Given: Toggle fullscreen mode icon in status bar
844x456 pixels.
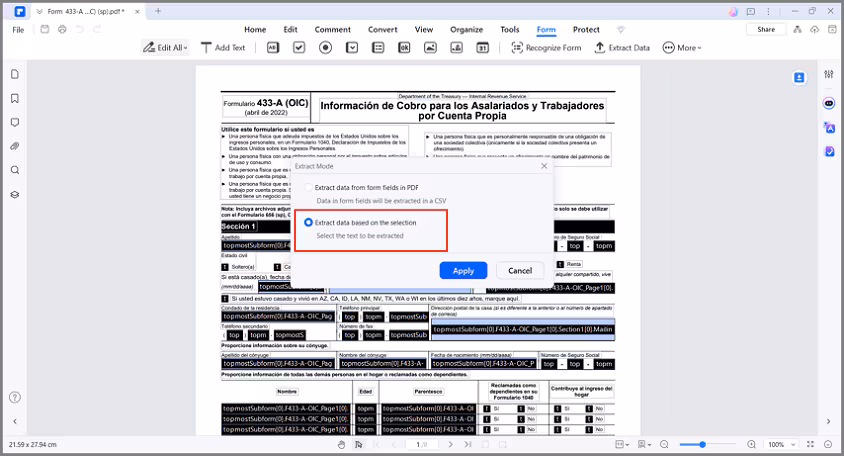Looking at the screenshot, I should pyautogui.click(x=811, y=444).
